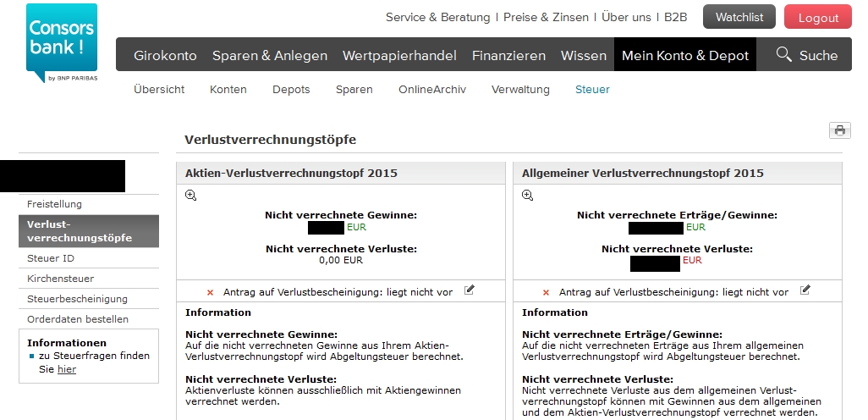868x420 pixels.
Task: Open the Girokonto menu
Action: pos(165,55)
